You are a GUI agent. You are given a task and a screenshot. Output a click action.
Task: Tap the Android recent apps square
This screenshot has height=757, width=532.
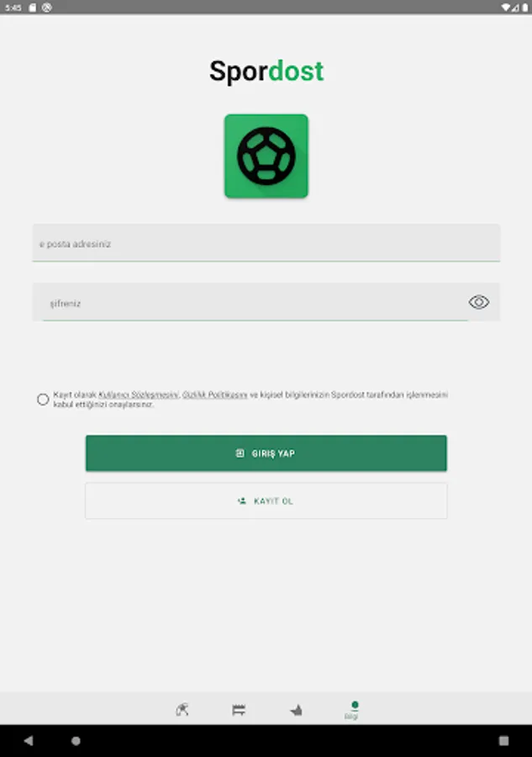tap(503, 740)
